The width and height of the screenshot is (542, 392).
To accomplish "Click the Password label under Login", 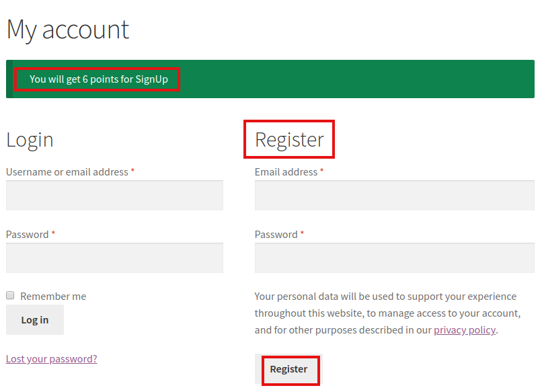I will coord(28,235).
